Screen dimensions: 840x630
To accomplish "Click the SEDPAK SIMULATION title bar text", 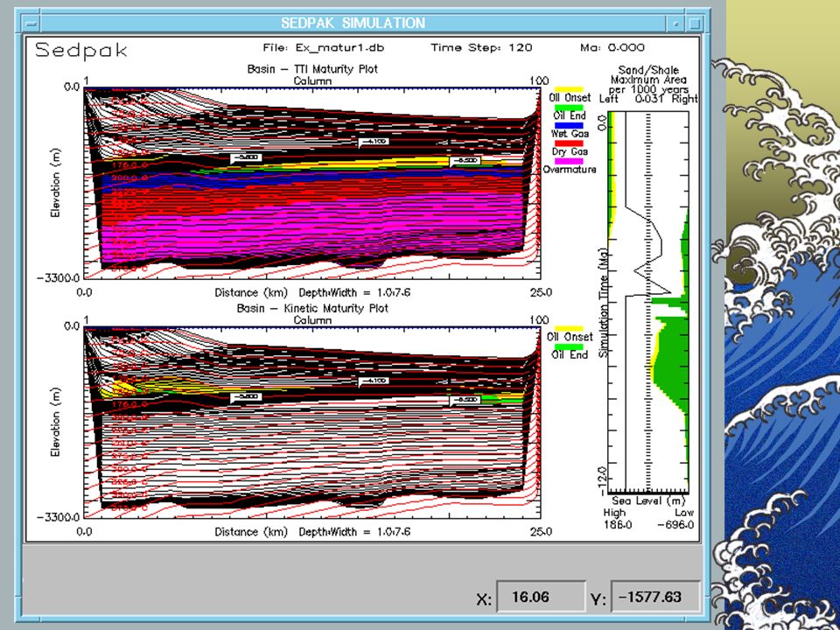I will (x=353, y=23).
